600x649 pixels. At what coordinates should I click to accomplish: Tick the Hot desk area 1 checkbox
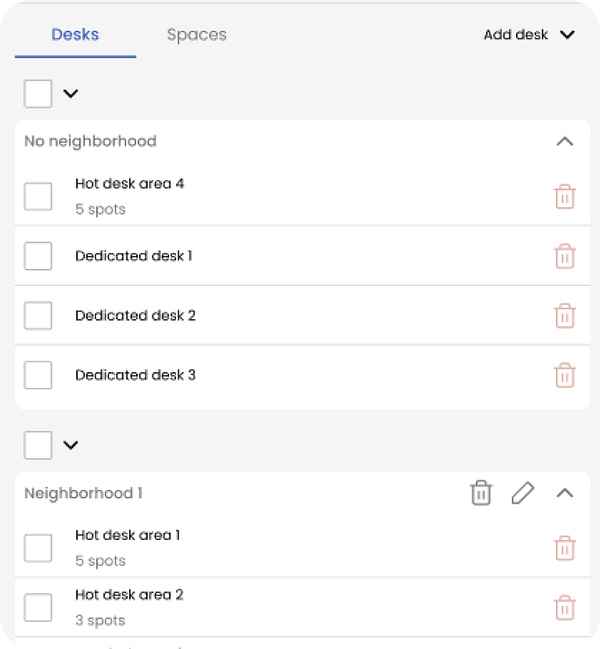click(38, 548)
